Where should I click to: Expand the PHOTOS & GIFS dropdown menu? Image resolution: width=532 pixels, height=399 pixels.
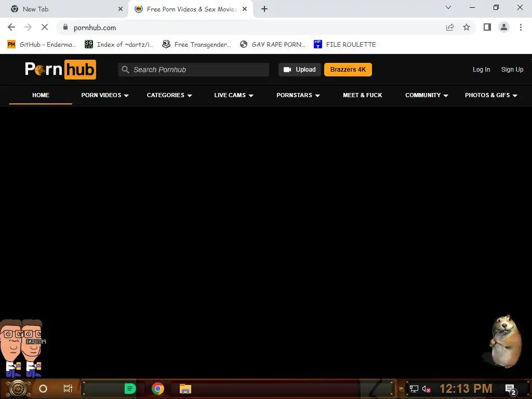point(491,96)
